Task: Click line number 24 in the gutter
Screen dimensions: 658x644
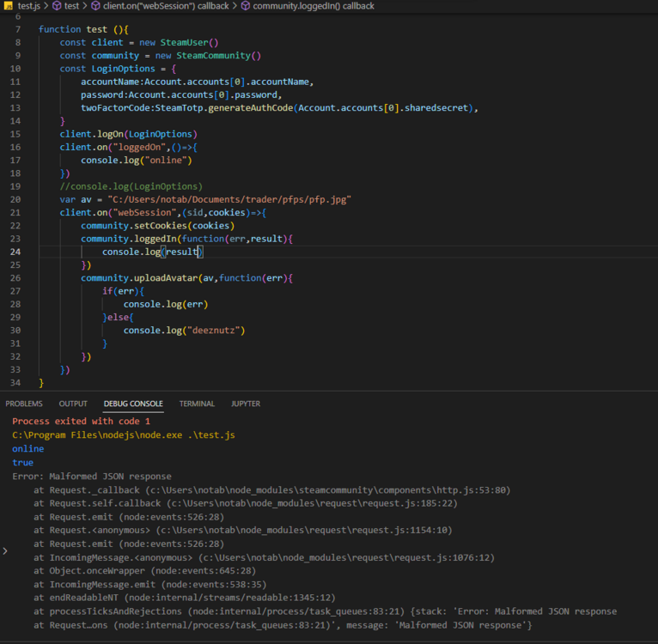Action: tap(15, 252)
